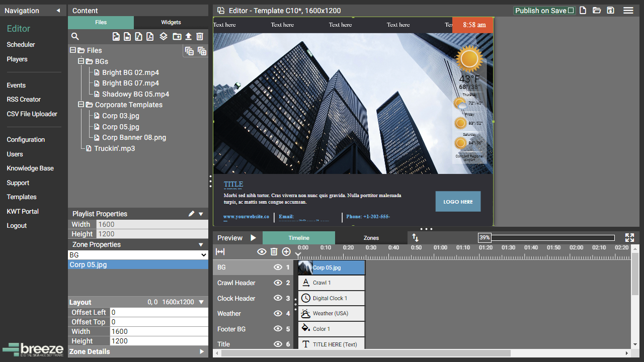The height and width of the screenshot is (362, 644).
Task: Hide the Title zone
Action: 278,344
